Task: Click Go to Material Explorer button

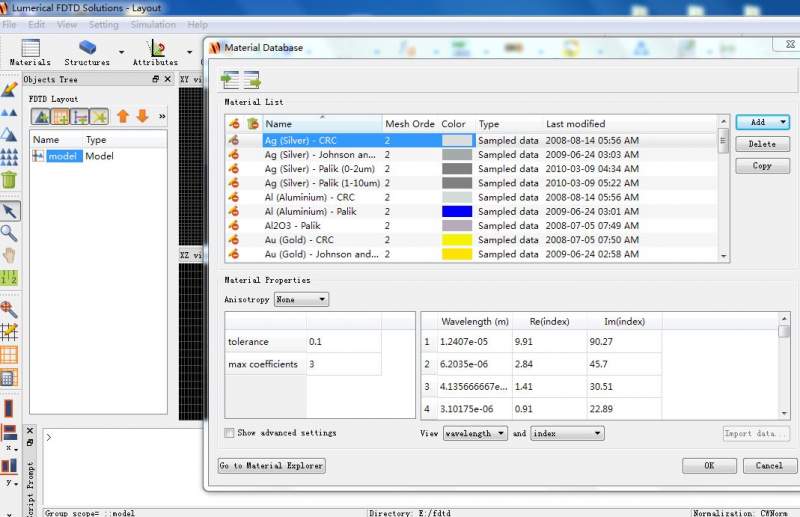Action: tap(271, 465)
